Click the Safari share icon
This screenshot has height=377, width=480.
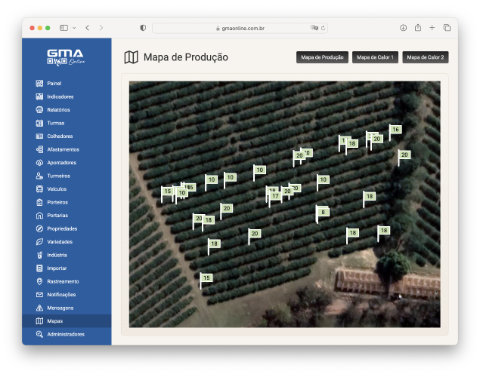[418, 28]
